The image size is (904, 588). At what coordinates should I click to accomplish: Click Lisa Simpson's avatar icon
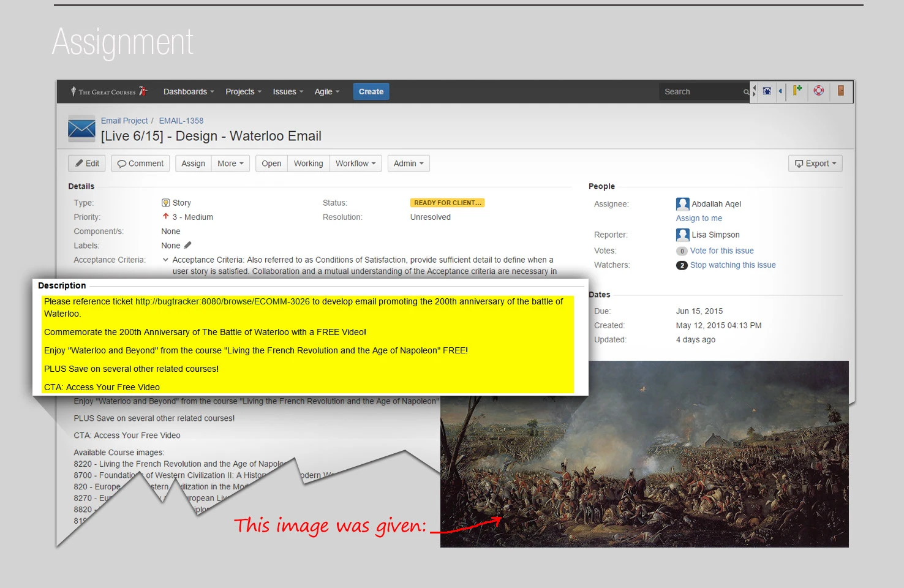point(682,235)
